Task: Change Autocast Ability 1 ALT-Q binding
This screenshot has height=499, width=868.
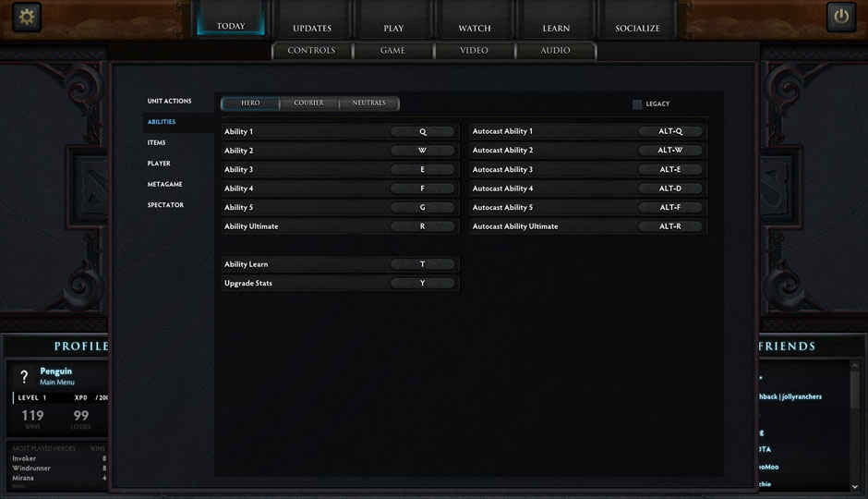Action: coord(670,131)
